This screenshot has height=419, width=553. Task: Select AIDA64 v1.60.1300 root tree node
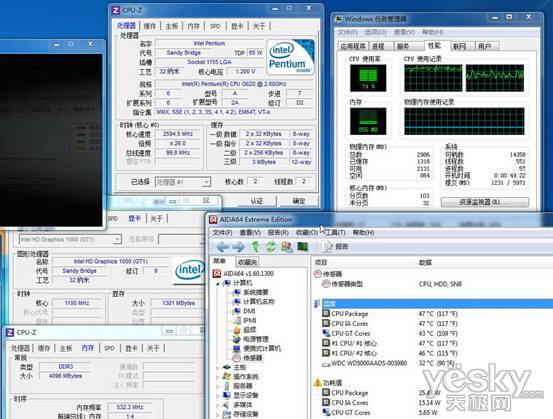[x=243, y=273]
